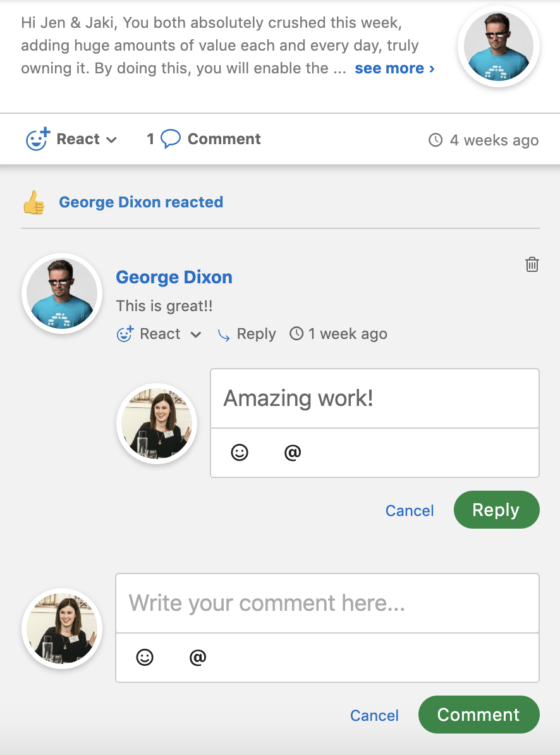560x755 pixels.
Task: Click the @ mention icon in comment box
Action: [198, 657]
